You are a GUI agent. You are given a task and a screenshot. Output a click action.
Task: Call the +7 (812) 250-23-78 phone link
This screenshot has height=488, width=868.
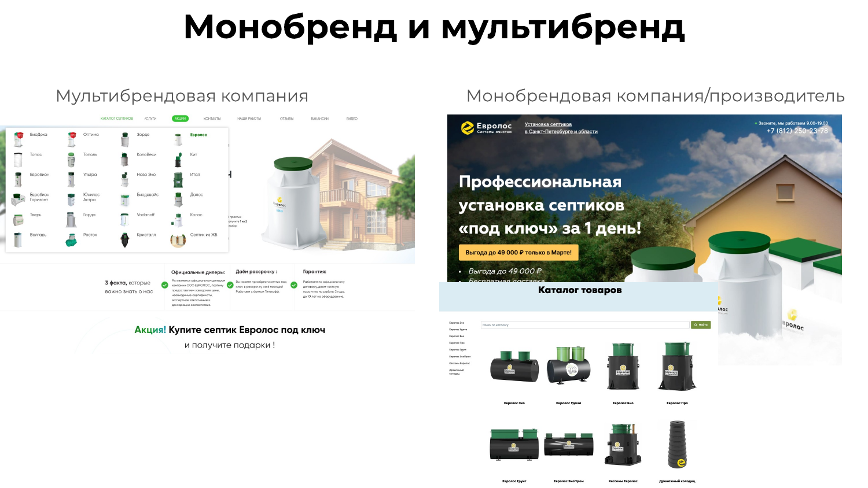click(797, 131)
